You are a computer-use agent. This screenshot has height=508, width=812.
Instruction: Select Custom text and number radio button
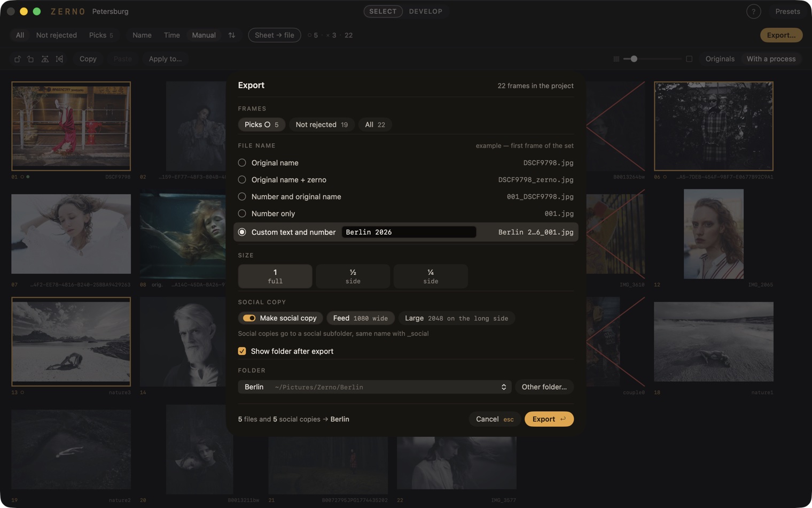tap(242, 232)
